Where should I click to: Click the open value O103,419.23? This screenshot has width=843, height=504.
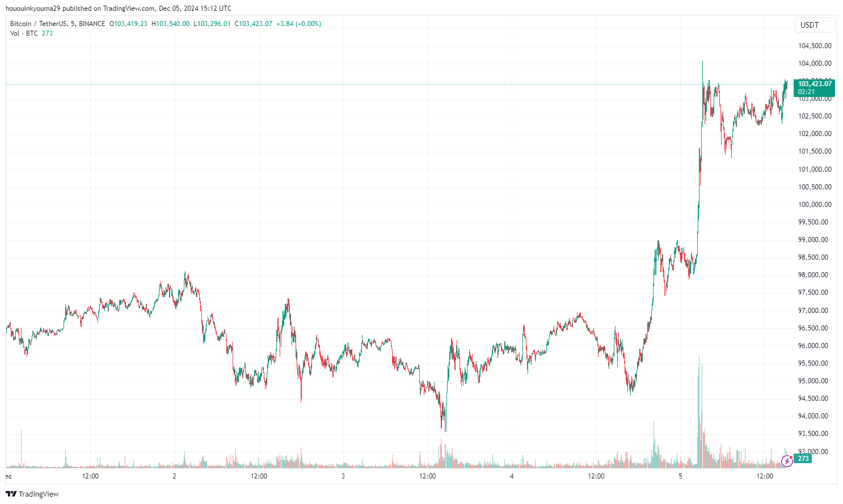point(128,24)
